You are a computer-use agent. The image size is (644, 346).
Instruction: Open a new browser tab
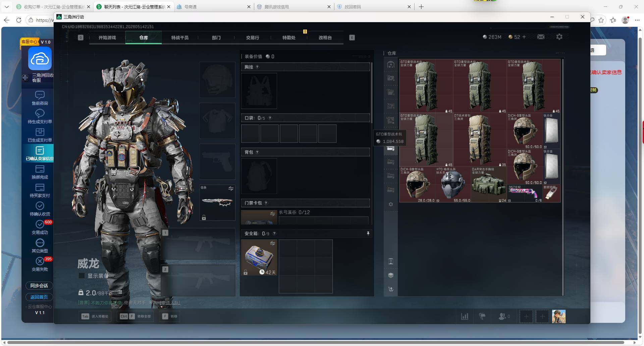421,7
